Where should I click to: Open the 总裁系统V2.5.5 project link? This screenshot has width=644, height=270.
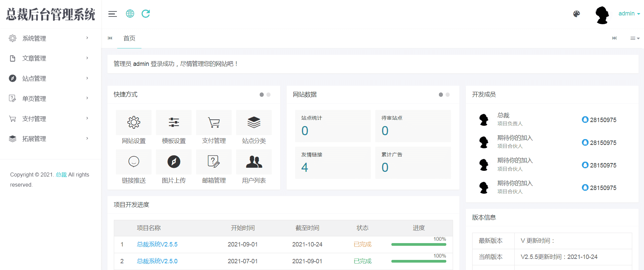pos(157,244)
